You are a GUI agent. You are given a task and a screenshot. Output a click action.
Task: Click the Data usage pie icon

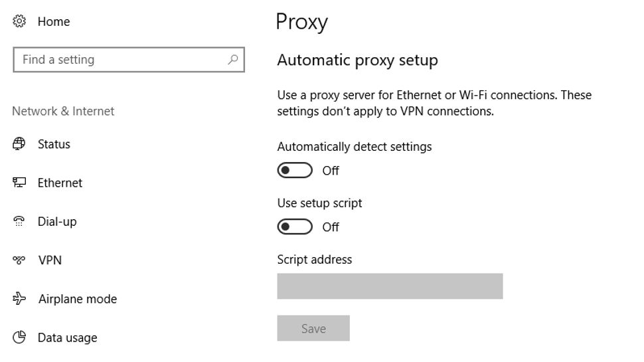point(19,337)
